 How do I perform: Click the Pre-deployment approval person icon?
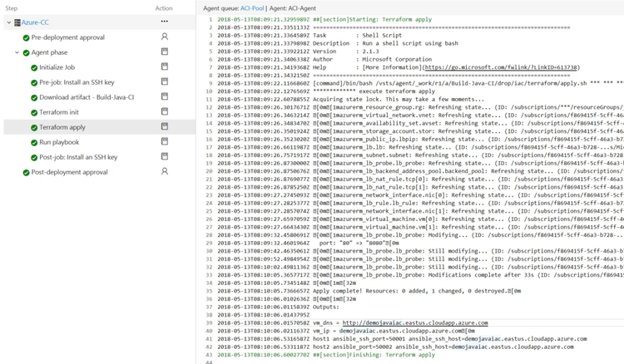point(165,37)
